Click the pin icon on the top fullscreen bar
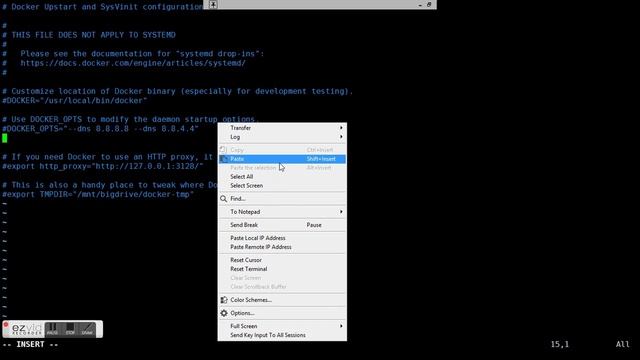 coord(213,4)
